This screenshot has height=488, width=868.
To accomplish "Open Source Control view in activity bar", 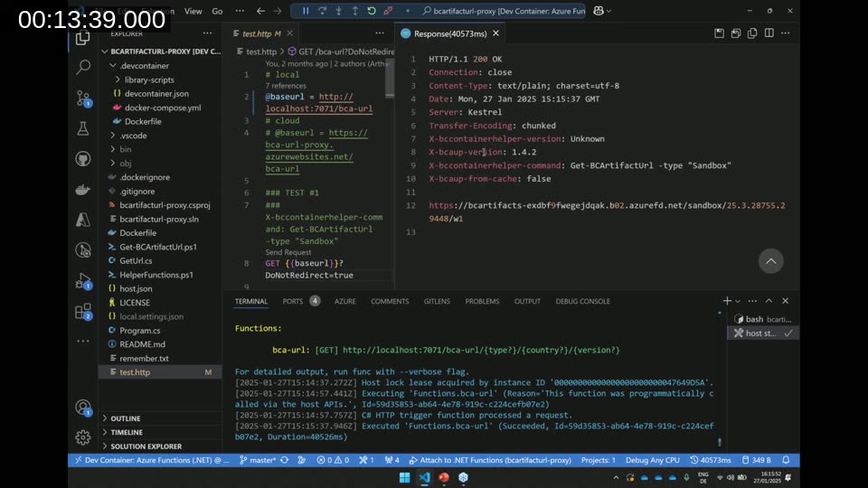I will [83, 99].
